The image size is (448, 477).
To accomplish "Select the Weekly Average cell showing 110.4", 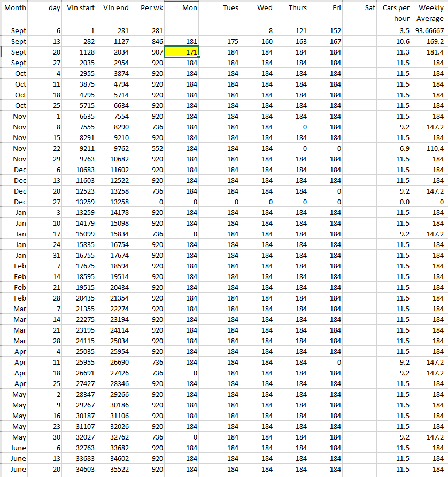I will pyautogui.click(x=430, y=148).
